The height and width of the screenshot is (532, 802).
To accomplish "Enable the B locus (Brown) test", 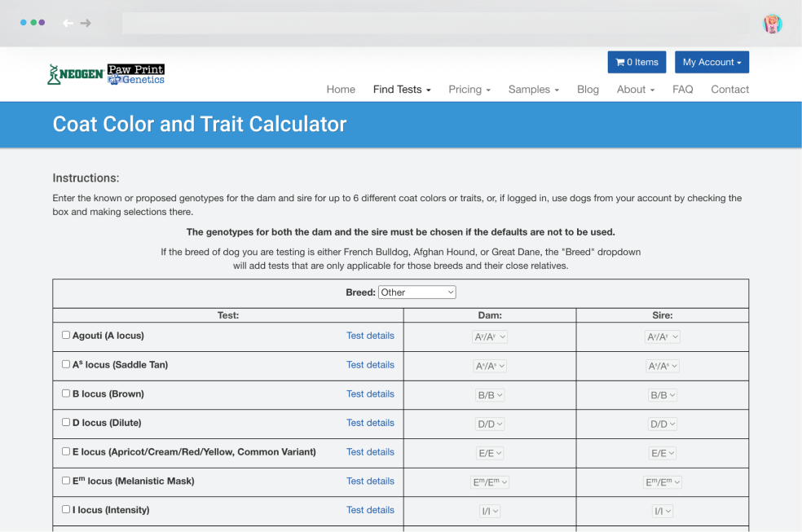I will pyautogui.click(x=66, y=394).
